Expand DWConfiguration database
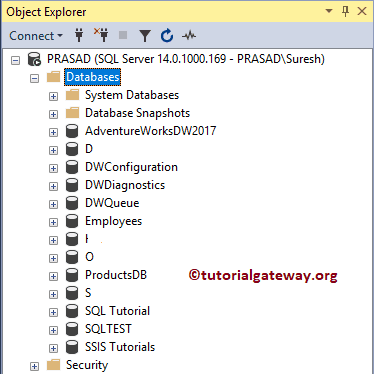The image size is (374, 374). (x=53, y=168)
